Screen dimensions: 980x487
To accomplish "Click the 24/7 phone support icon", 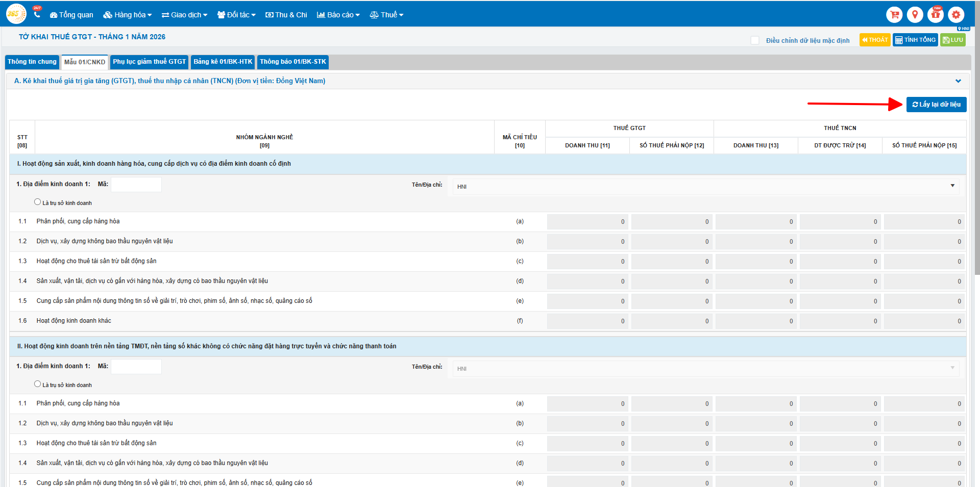I will (37, 14).
